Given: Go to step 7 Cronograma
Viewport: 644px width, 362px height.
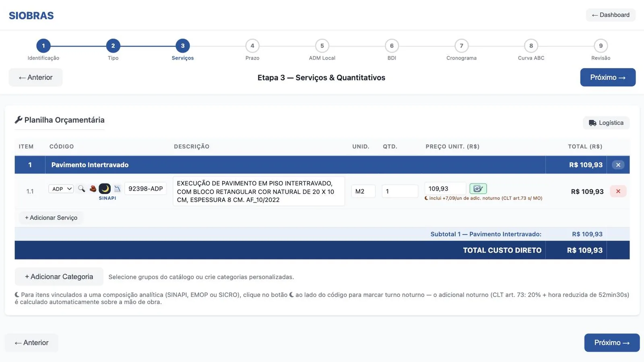Looking at the screenshot, I should tap(461, 46).
